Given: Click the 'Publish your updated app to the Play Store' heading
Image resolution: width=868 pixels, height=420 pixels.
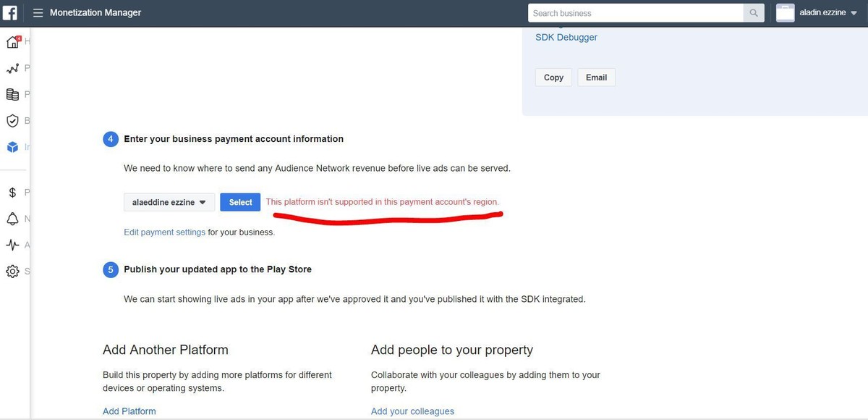Looking at the screenshot, I should pyautogui.click(x=218, y=269).
